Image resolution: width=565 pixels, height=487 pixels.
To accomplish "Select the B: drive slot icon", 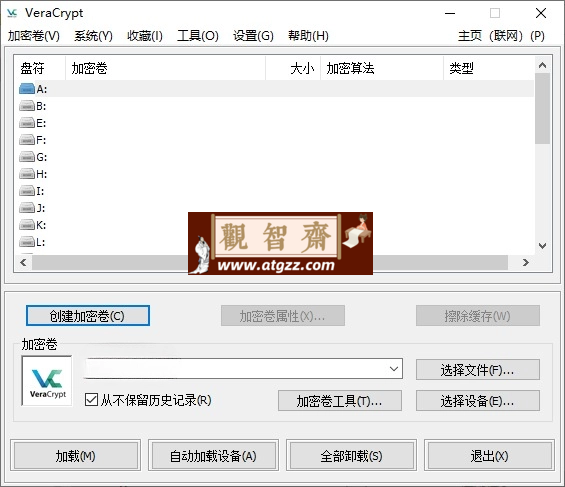I will click(27, 106).
